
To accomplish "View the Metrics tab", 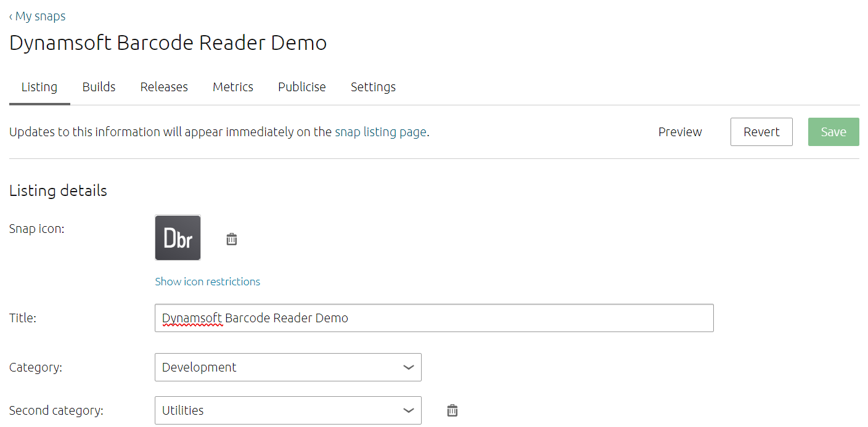I will click(233, 87).
